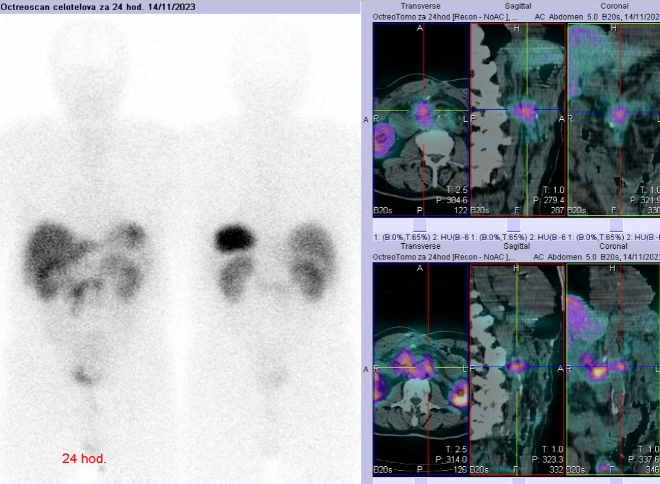Image resolution: width=660 pixels, height=484 pixels.
Task: Click the "P: 279.4" position value
Action: pyautogui.click(x=548, y=200)
